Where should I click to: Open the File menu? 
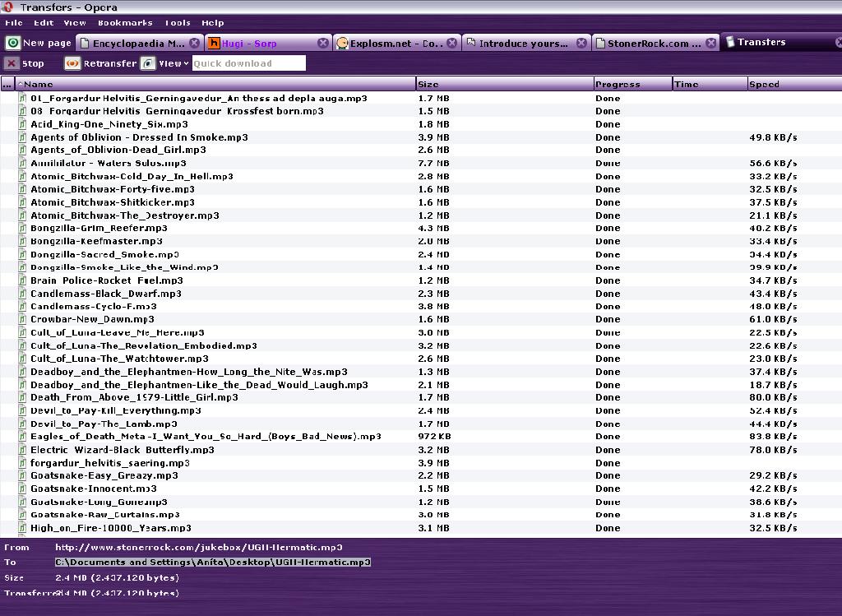point(13,22)
